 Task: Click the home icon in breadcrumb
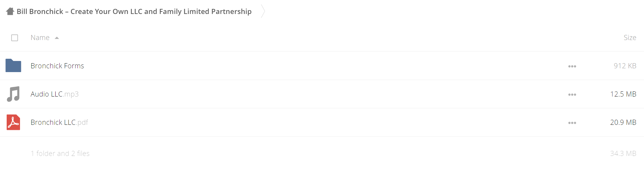[x=10, y=11]
